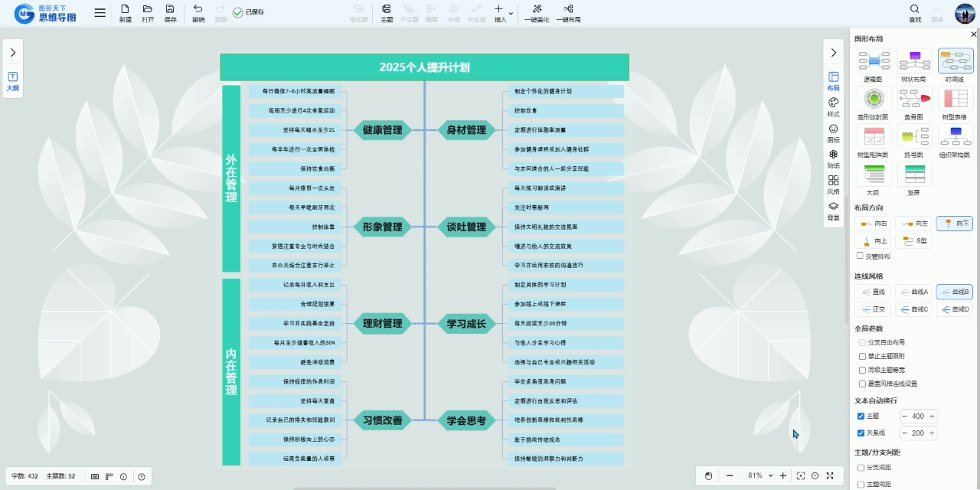Choose the 曲线A connector style
The image size is (980, 490).
[914, 292]
